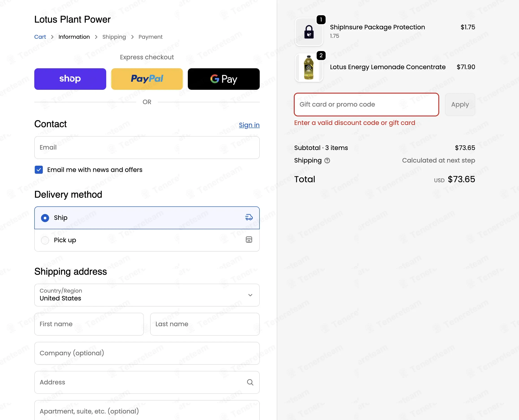
Task: Click into the Company (optional) field
Action: [x=147, y=353]
